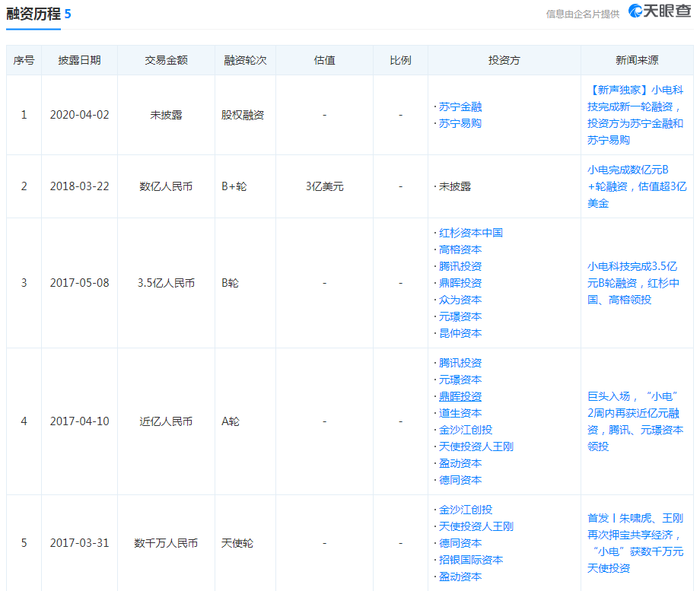Open the 苏宁易购 investor link
Screen dimensions: 700x591
pyautogui.click(x=460, y=123)
